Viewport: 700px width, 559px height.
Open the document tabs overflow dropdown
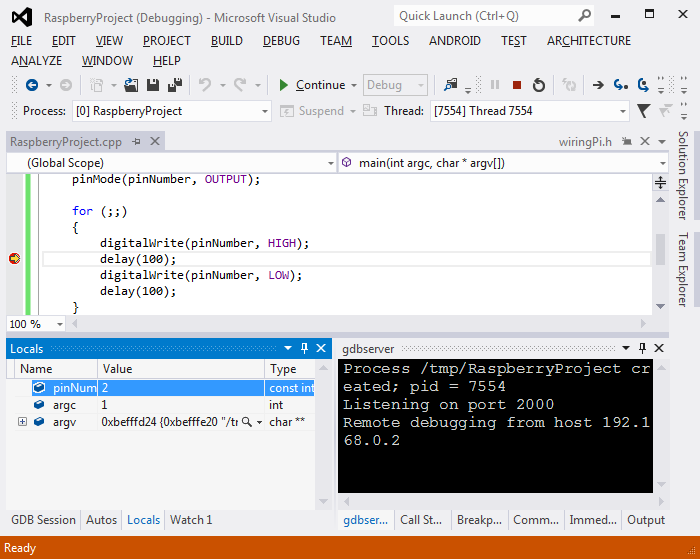coord(662,142)
